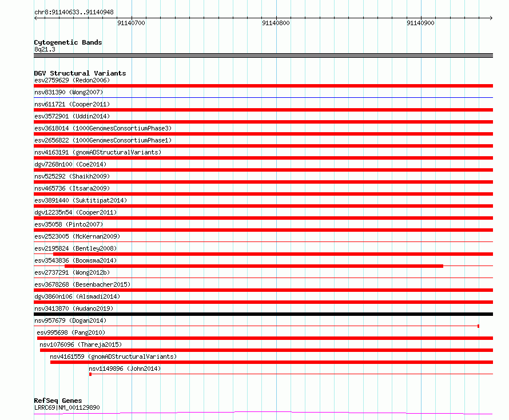This screenshot has width=509, height=420.
Task: Click the thick esv3543836 Boomsma2014 variant bar
Action: coord(254,266)
